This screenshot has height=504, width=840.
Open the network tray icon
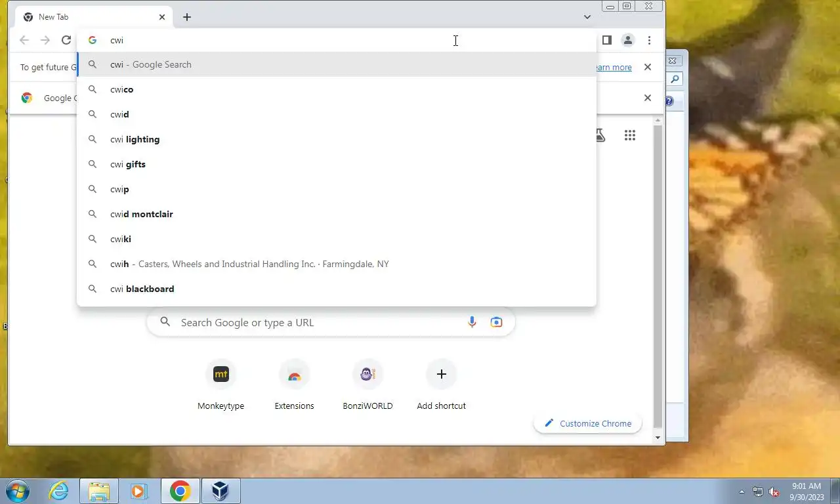coord(758,492)
